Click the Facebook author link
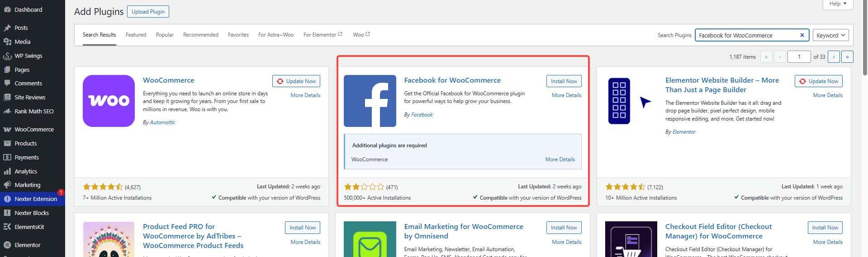The width and height of the screenshot is (868, 257). pos(422,115)
